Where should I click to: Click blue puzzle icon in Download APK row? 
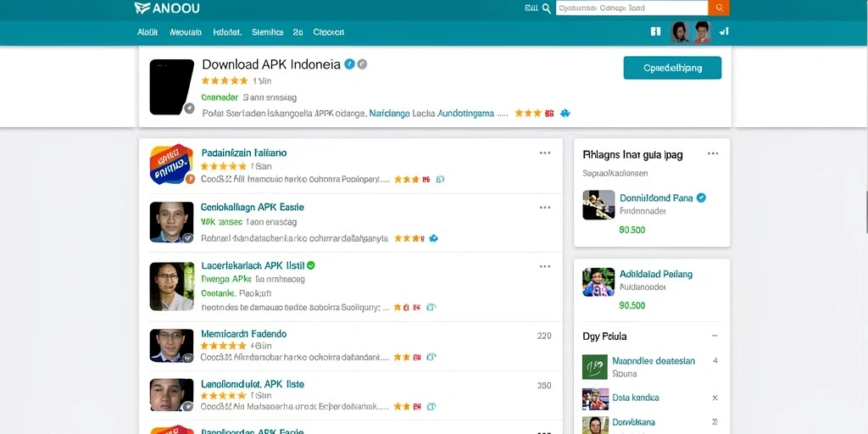click(x=565, y=113)
